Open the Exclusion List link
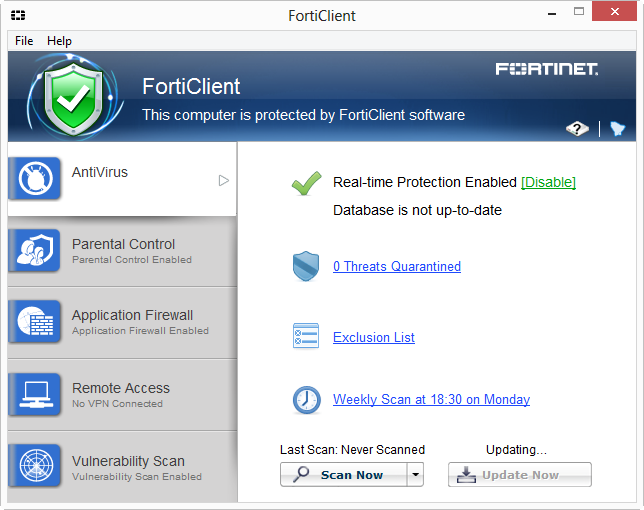 click(374, 338)
